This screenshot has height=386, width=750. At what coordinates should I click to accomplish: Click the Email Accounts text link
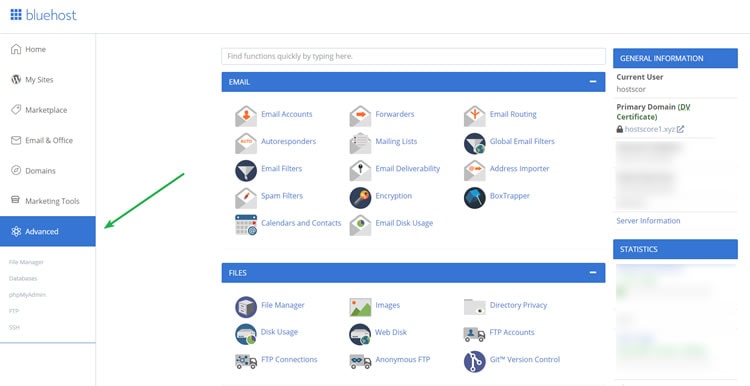287,114
